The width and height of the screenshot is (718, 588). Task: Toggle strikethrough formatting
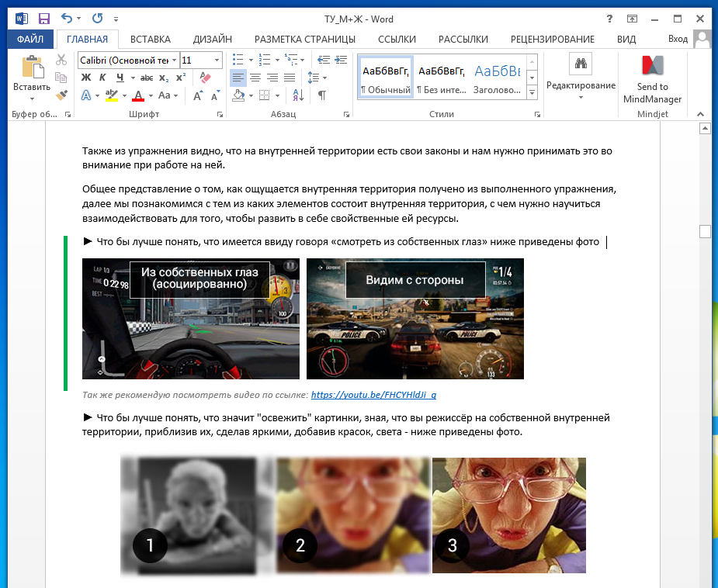pyautogui.click(x=147, y=78)
